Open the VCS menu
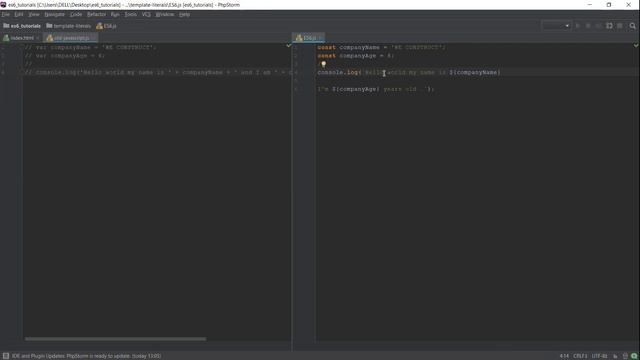This screenshot has height=360, width=640. [x=146, y=14]
